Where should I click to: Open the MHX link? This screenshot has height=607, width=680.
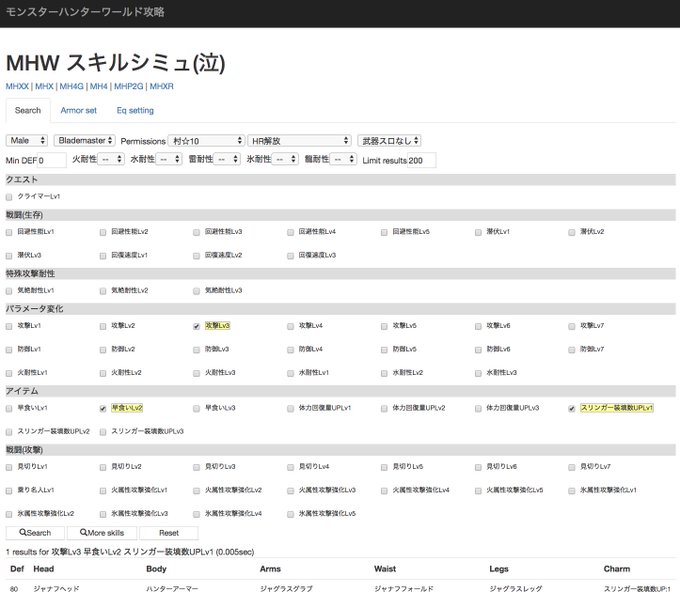point(44,86)
